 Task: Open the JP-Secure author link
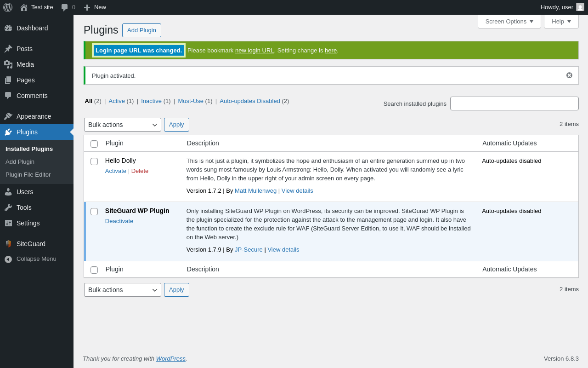(x=249, y=250)
